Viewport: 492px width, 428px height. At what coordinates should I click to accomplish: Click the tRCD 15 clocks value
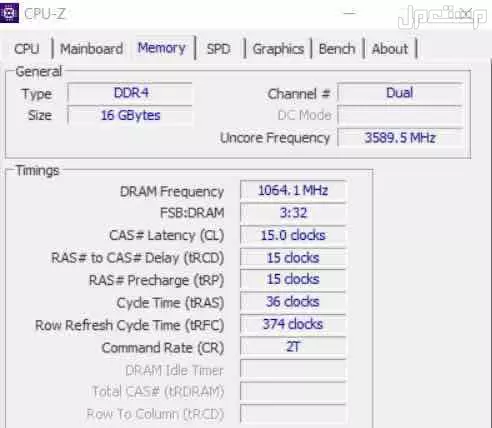tap(293, 258)
